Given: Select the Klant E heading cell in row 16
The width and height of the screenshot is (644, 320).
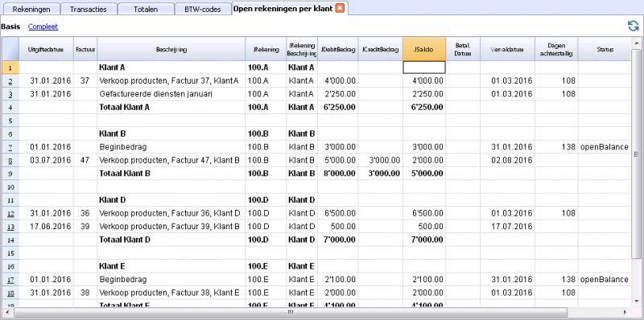Looking at the screenshot, I should [x=171, y=266].
